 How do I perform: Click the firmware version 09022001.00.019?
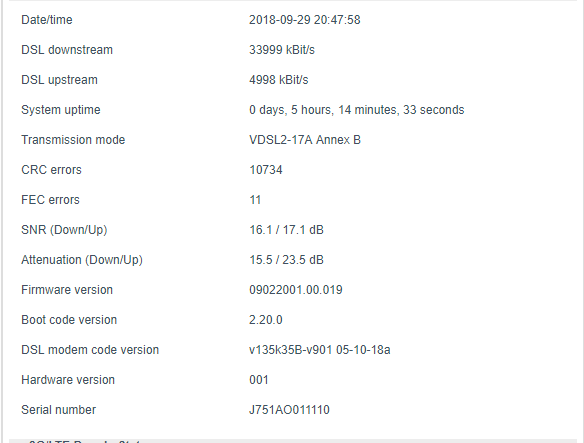(x=296, y=290)
